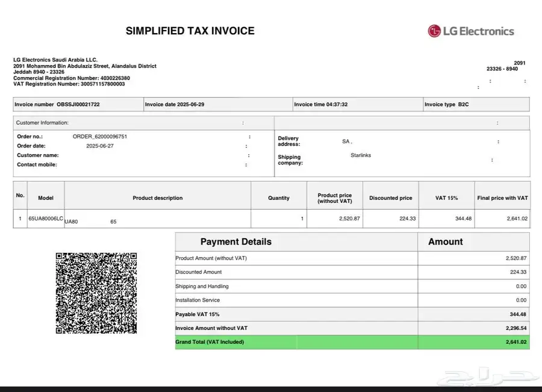Select invoice type B2C cell
Image resolution: width=542 pixels, height=392 pixels.
click(476, 104)
